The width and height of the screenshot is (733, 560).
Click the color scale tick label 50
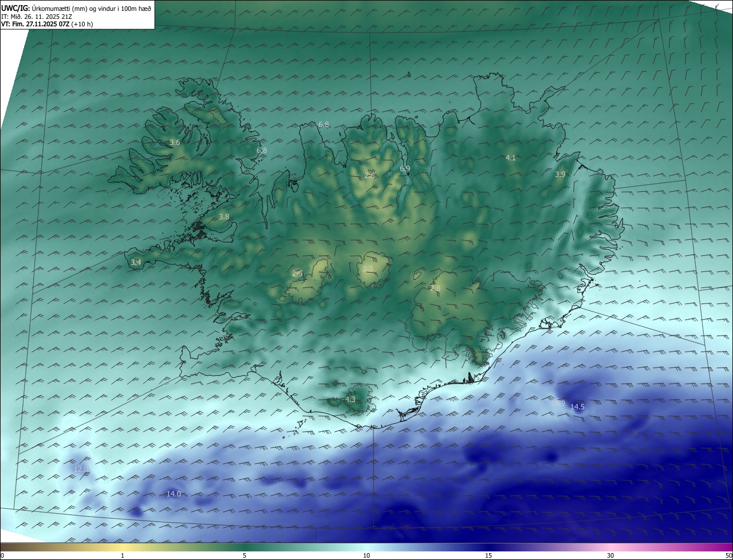tap(728, 555)
